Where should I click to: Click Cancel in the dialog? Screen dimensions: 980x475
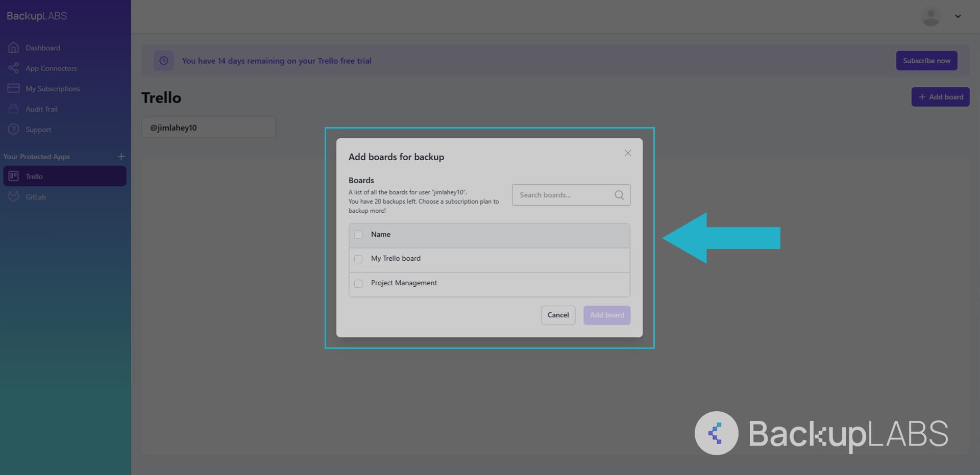point(558,315)
